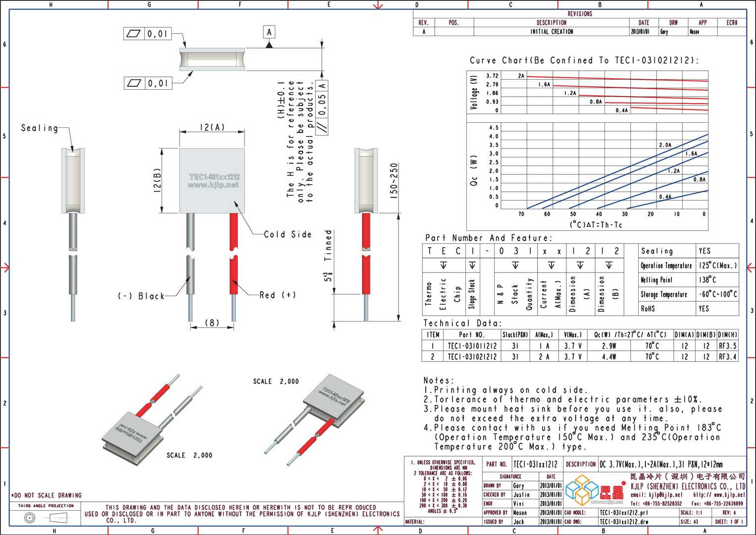
Task: Click the '2.9W' Qc value cell
Action: pyautogui.click(x=609, y=346)
